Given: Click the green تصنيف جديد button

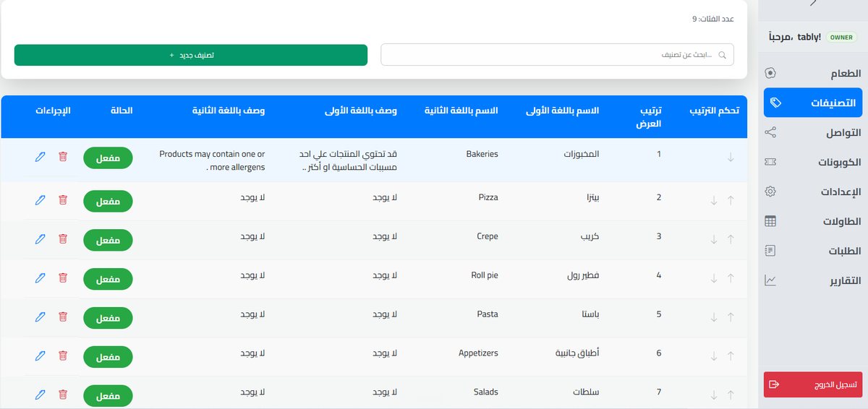Looking at the screenshot, I should (x=191, y=55).
